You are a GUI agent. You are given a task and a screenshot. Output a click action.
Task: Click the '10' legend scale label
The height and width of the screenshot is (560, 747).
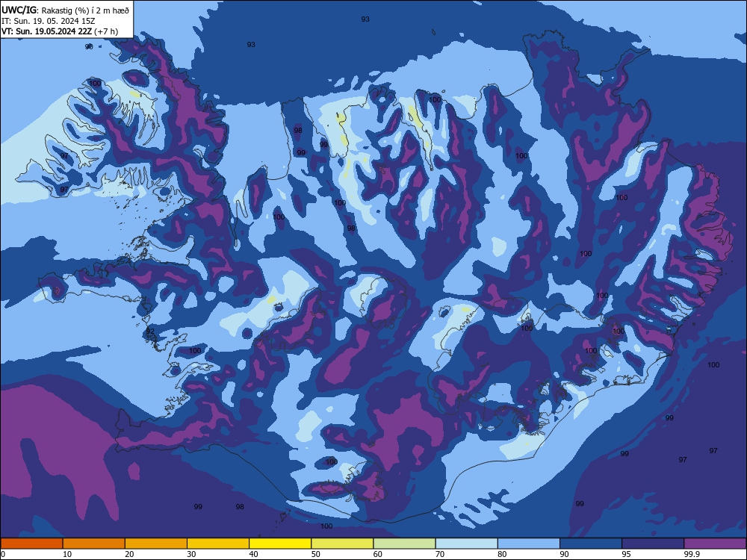(67, 554)
